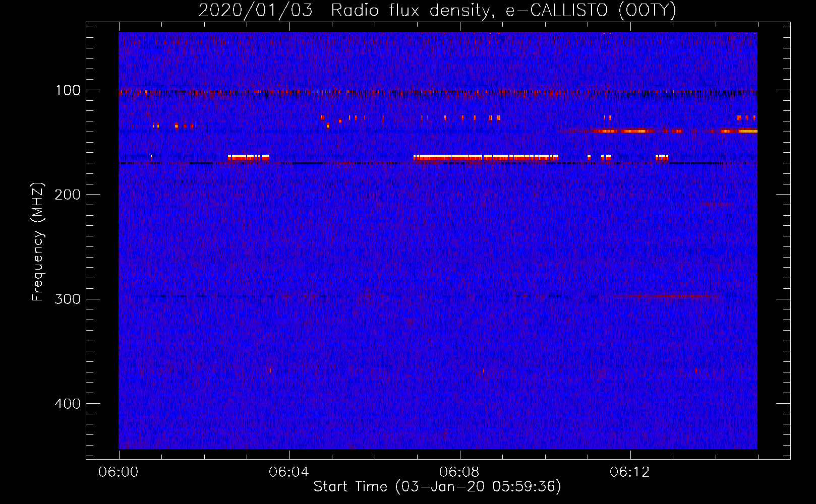Image resolution: width=816 pixels, height=504 pixels.
Task: Click the 400 frequency tick label
Action: (67, 404)
